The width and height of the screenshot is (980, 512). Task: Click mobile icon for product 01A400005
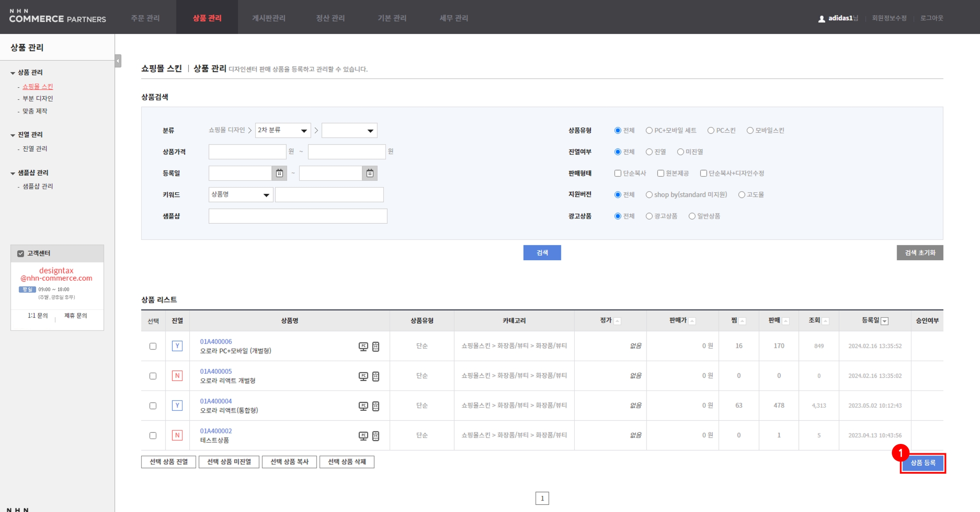coord(376,376)
